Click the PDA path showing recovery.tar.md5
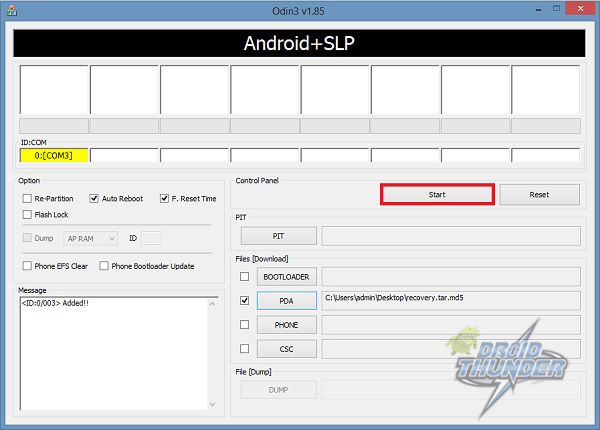The image size is (600, 430). click(451, 301)
